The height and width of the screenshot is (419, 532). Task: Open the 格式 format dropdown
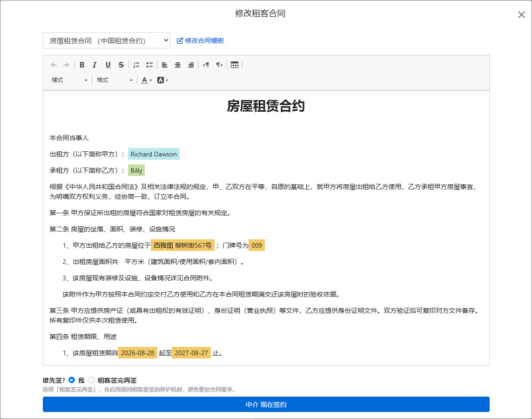(x=114, y=80)
